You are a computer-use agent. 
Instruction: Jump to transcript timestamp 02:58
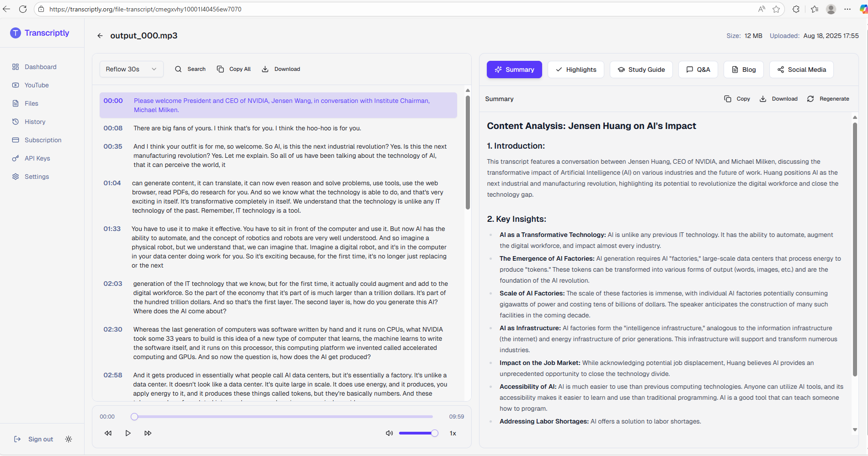tap(113, 375)
